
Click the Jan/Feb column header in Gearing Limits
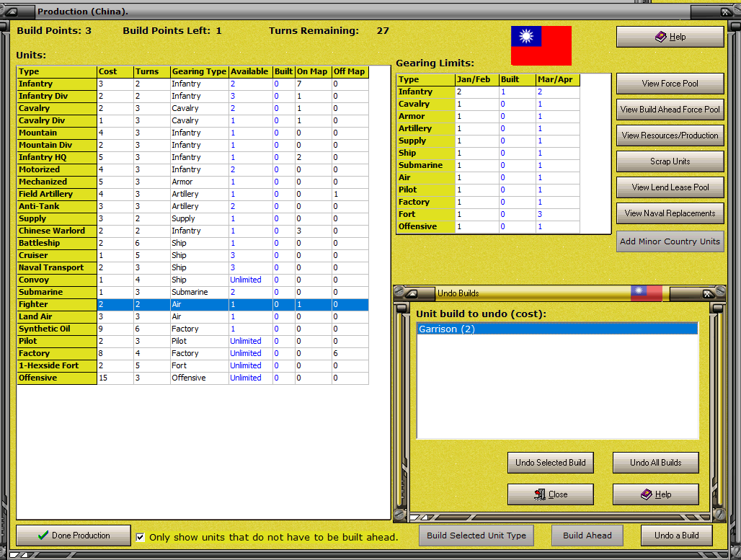point(477,80)
